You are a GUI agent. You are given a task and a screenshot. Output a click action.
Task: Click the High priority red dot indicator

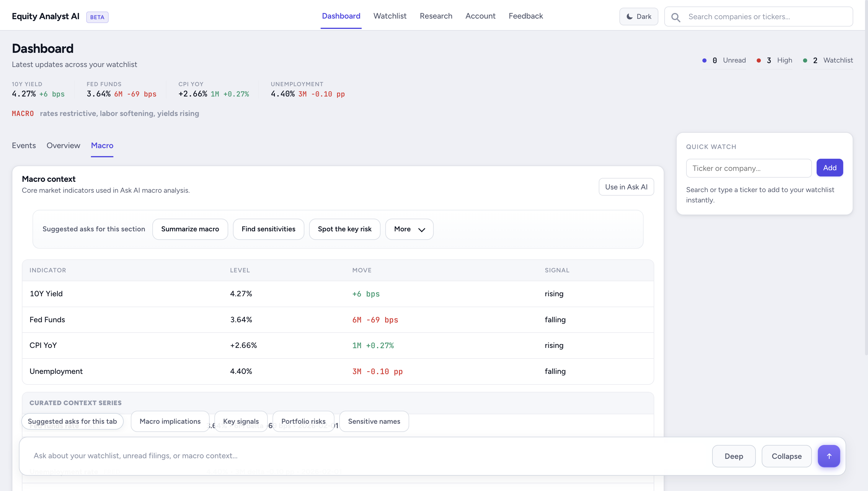(x=759, y=60)
